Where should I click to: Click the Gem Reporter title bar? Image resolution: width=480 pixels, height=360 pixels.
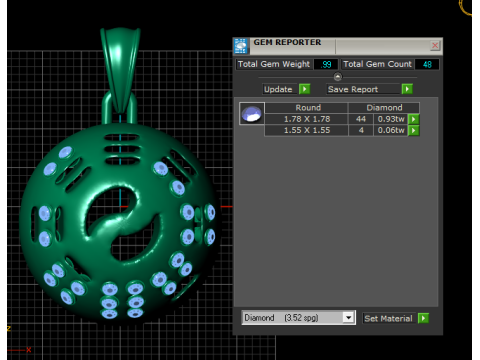(339, 46)
